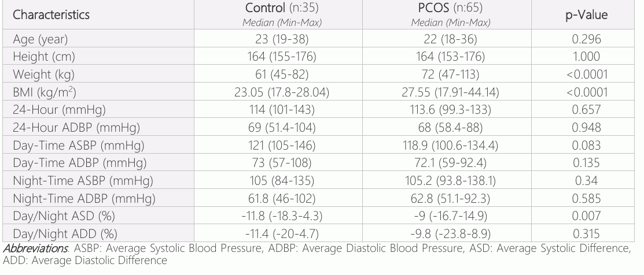
Task: Select the Characteristics column header
Action: click(x=51, y=15)
